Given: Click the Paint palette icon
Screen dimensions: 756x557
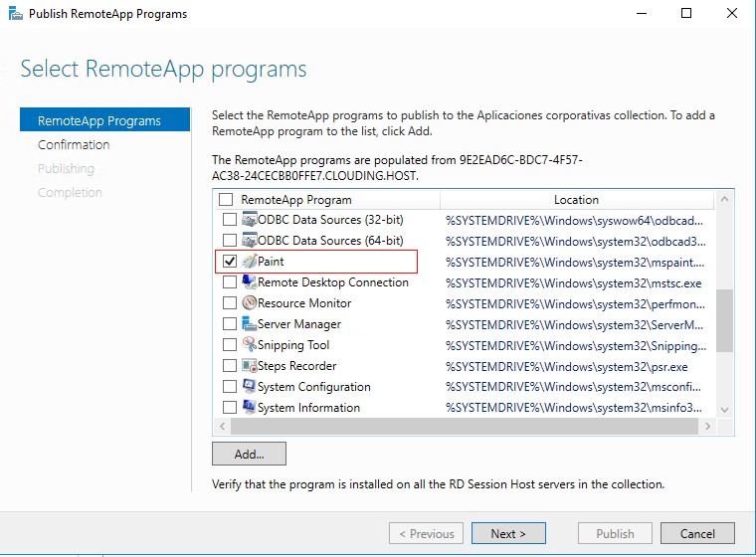Looking at the screenshot, I should click(250, 262).
